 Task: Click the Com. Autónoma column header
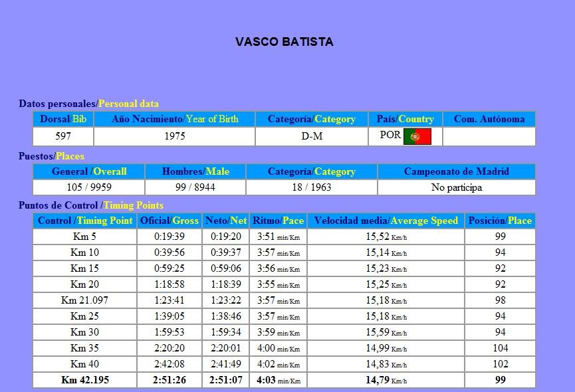pos(491,119)
